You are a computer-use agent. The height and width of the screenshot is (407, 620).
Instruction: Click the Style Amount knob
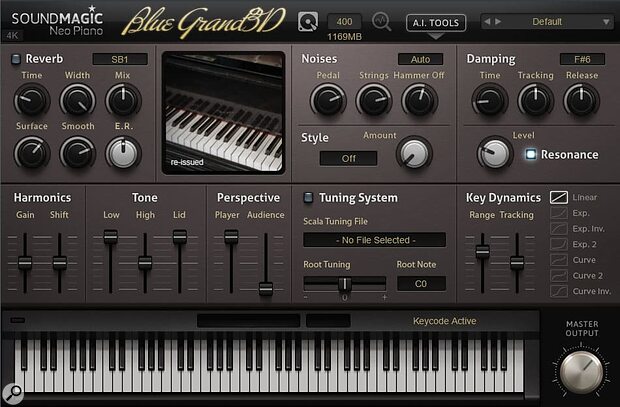point(414,153)
